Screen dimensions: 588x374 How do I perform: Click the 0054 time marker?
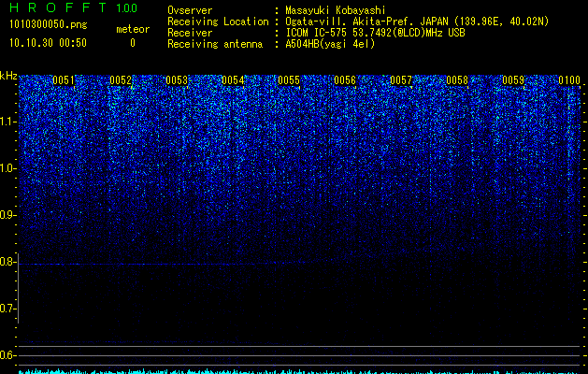233,80
